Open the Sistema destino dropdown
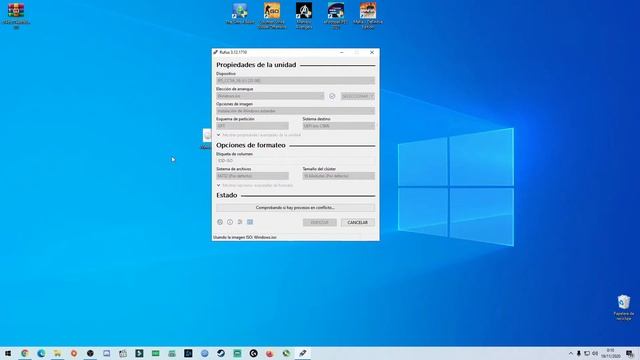 pyautogui.click(x=338, y=126)
